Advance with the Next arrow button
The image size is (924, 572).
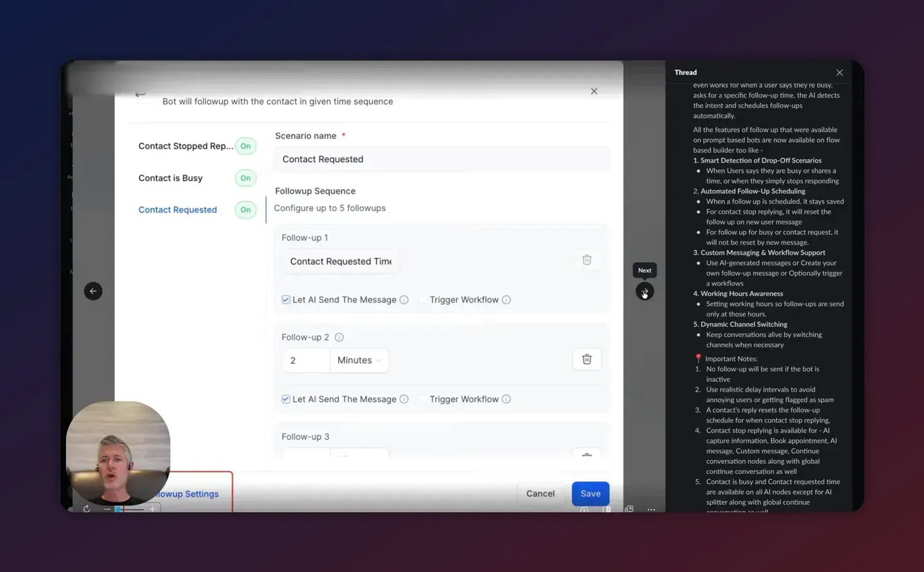click(644, 291)
